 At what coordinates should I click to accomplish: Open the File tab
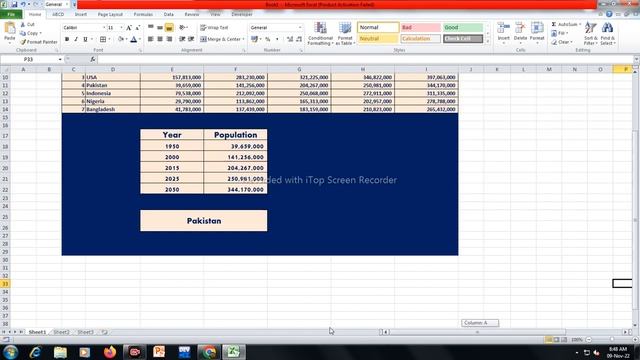click(11, 14)
